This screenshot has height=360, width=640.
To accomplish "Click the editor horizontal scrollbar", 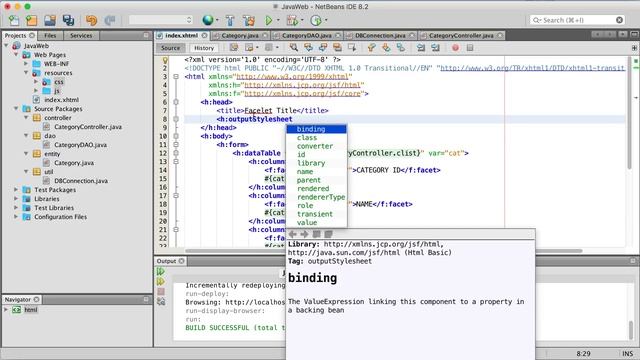I will (384, 251).
